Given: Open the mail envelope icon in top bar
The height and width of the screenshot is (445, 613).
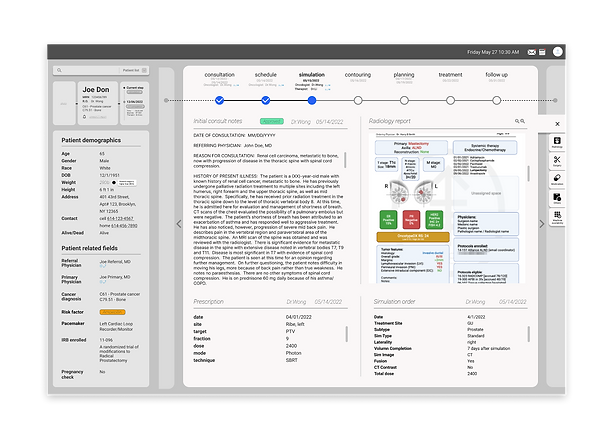Looking at the screenshot, I should (x=531, y=52).
